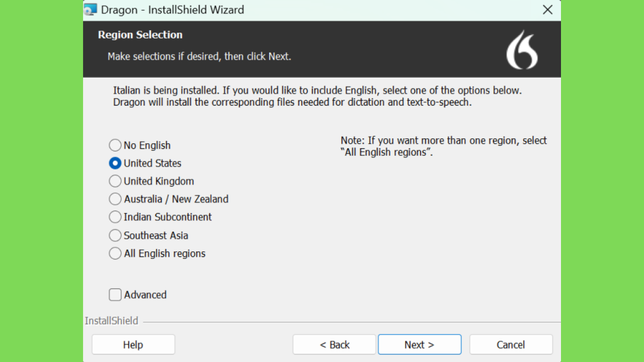Choose the United Kingdom region option
The height and width of the screenshot is (362, 644).
tap(115, 181)
